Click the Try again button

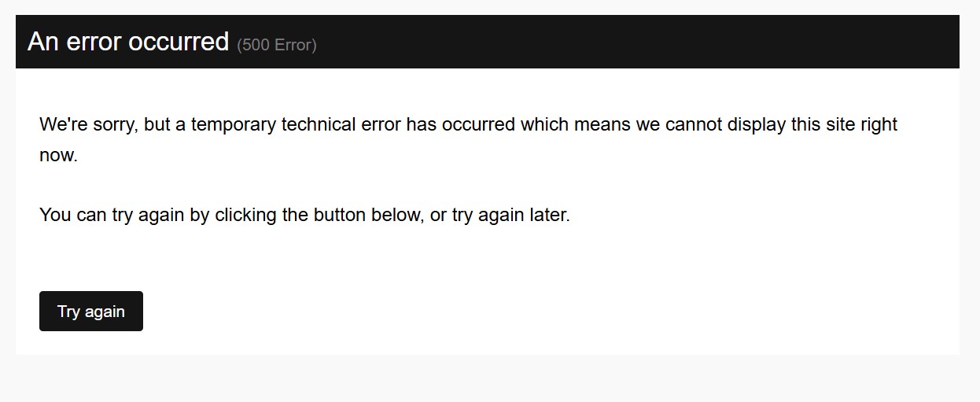point(91,311)
